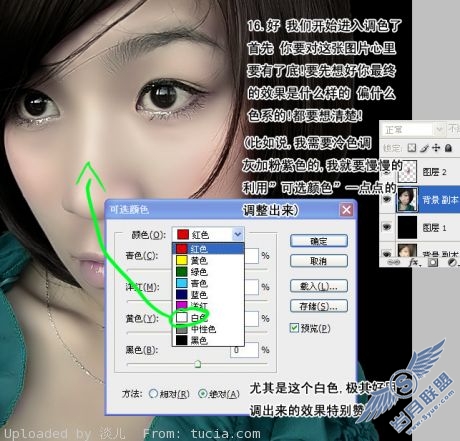The image size is (460, 441).
Task: Toggle lock transparent pixels icon
Action: 412,148
